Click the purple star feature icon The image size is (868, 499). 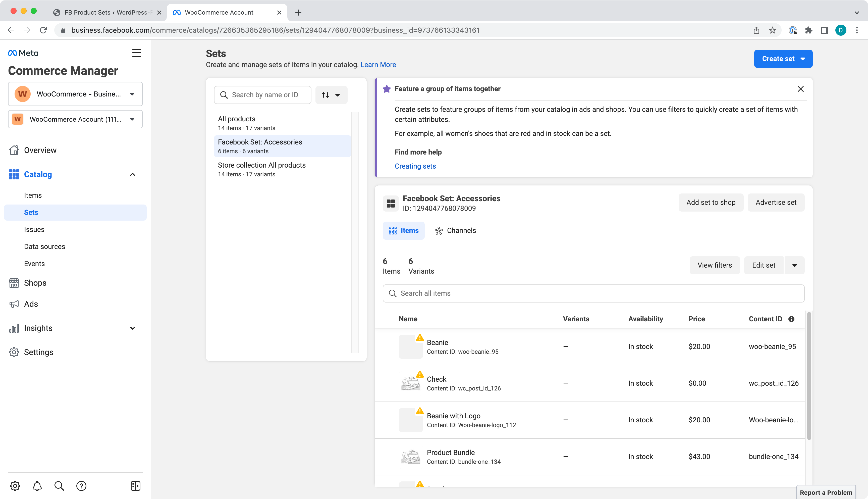tap(387, 89)
